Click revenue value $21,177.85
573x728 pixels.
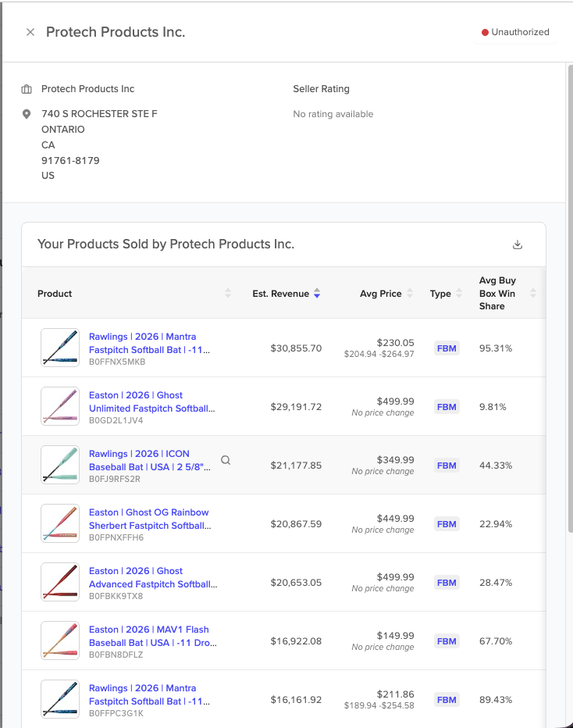[296, 466]
